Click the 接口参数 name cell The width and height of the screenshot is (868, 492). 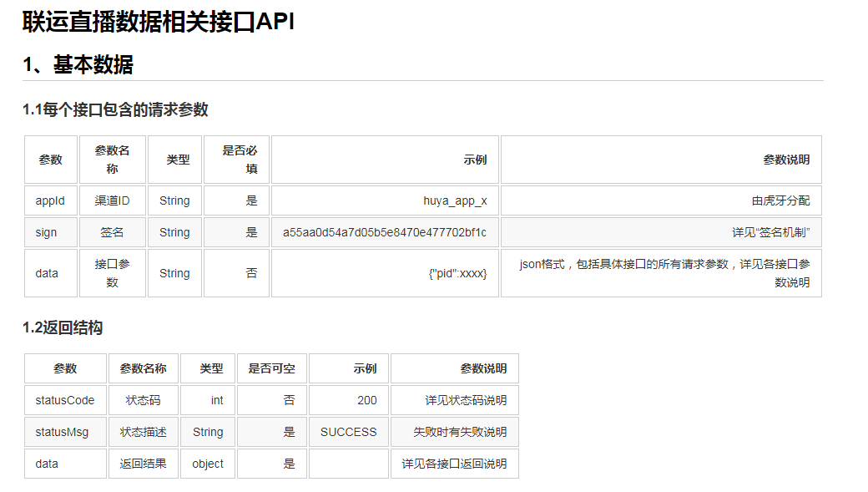point(113,273)
